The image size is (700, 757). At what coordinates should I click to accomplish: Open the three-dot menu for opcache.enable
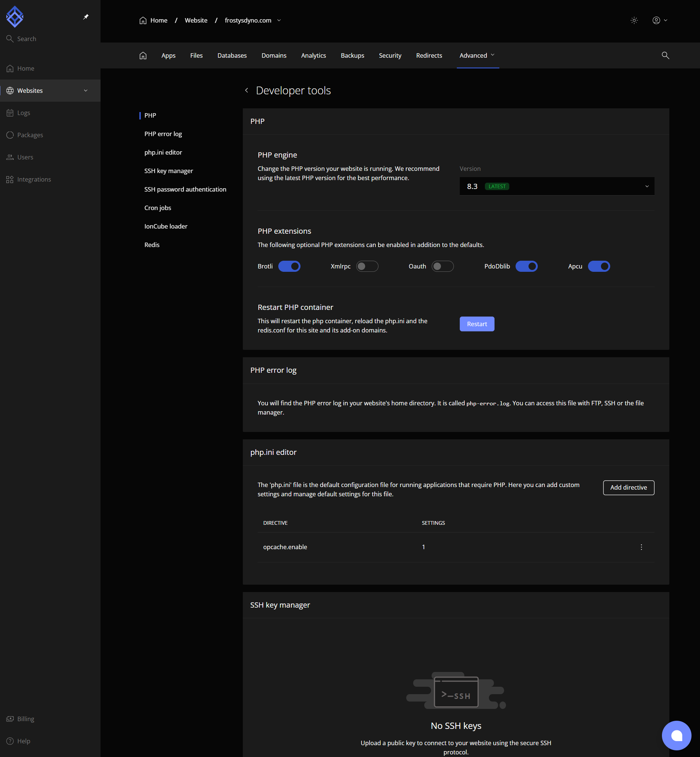(641, 547)
